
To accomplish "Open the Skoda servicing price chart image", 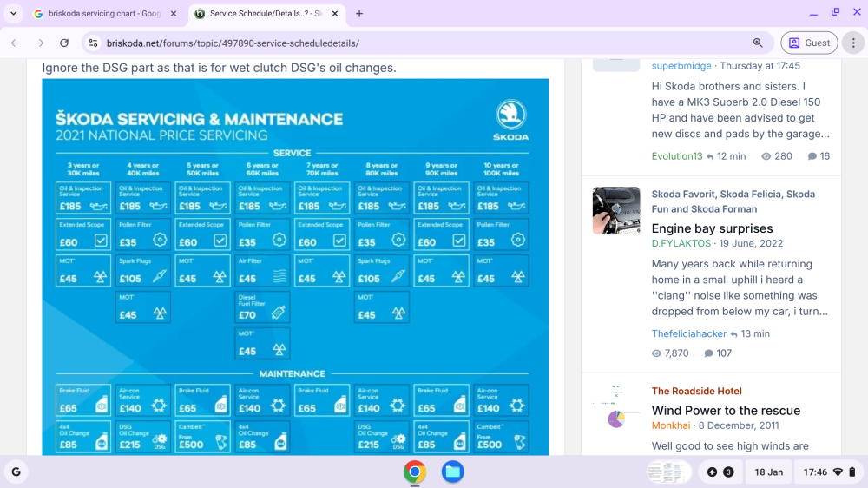I will coord(295,267).
